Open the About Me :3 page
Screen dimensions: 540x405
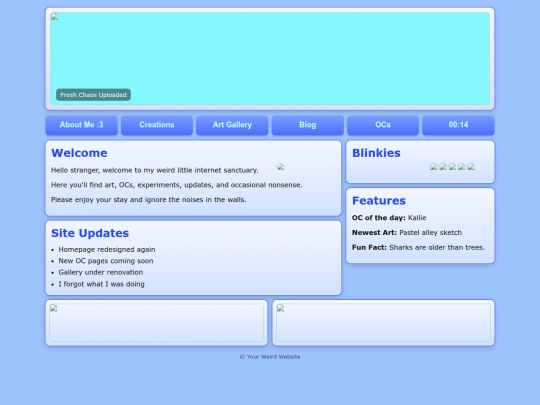pyautogui.click(x=82, y=125)
